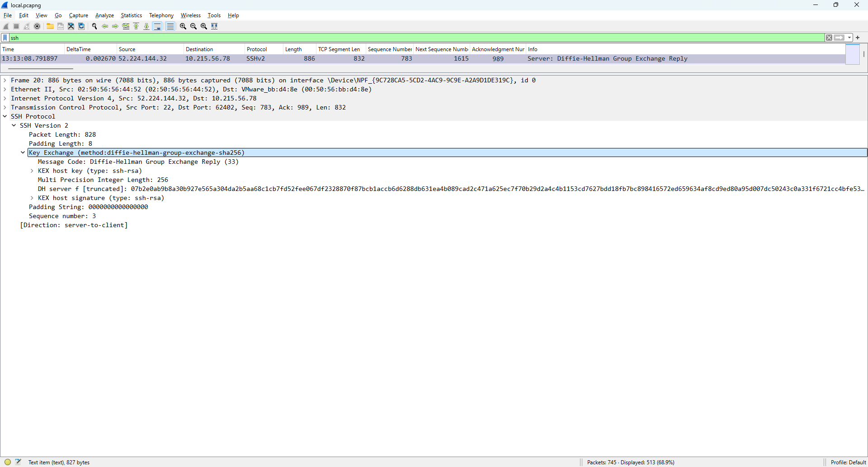The width and height of the screenshot is (868, 467).
Task: Expand Internet Protocol Version 4 details
Action: (x=5, y=98)
